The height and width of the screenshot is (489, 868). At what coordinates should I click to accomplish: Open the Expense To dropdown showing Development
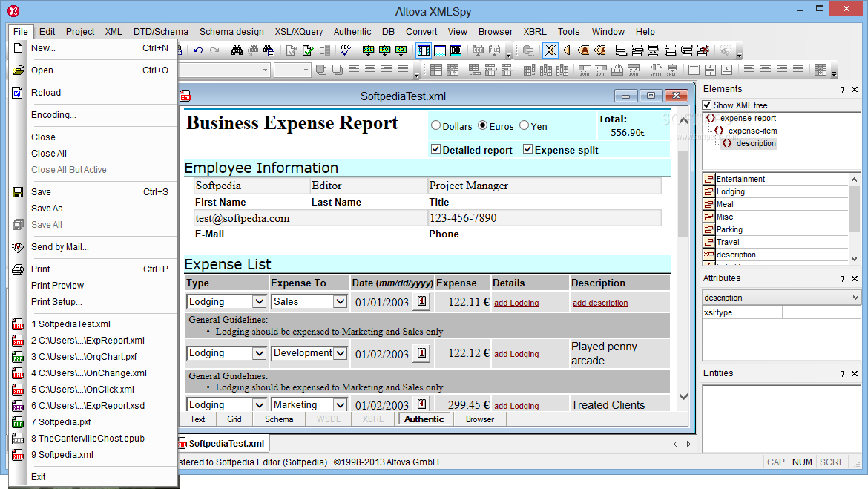click(340, 353)
